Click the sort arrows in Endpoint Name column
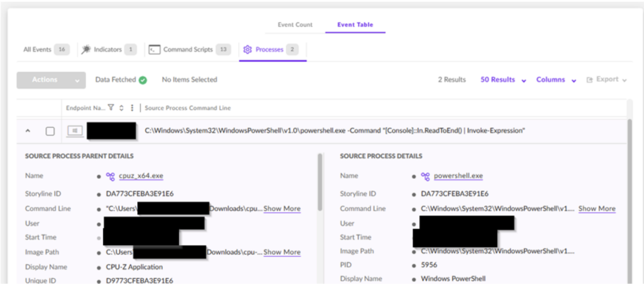This screenshot has height=284, width=644. (121, 108)
